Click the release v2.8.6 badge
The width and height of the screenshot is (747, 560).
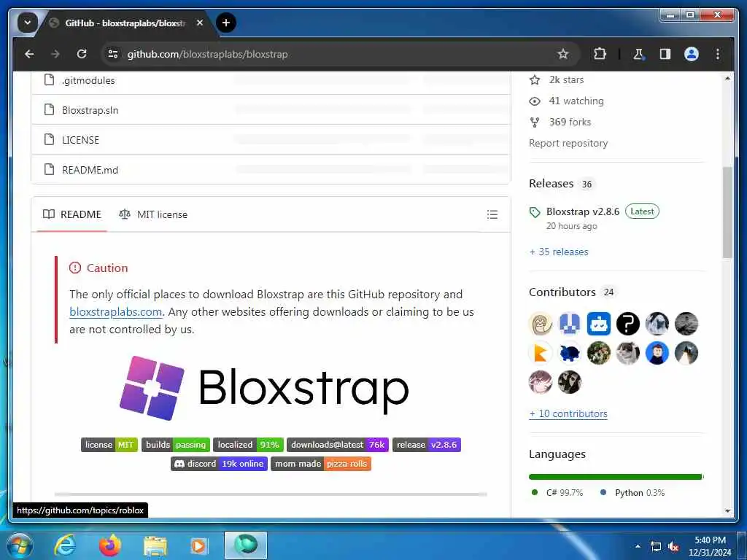426,445
